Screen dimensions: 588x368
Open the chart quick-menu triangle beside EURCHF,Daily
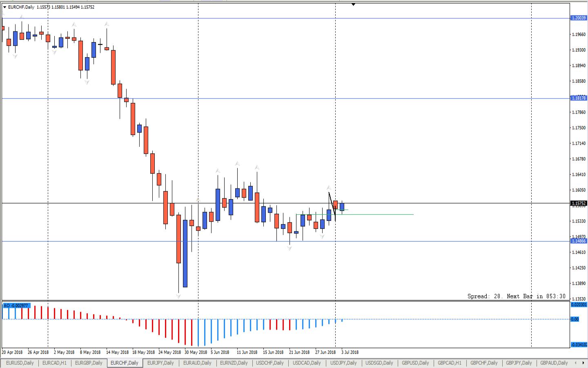4,7
